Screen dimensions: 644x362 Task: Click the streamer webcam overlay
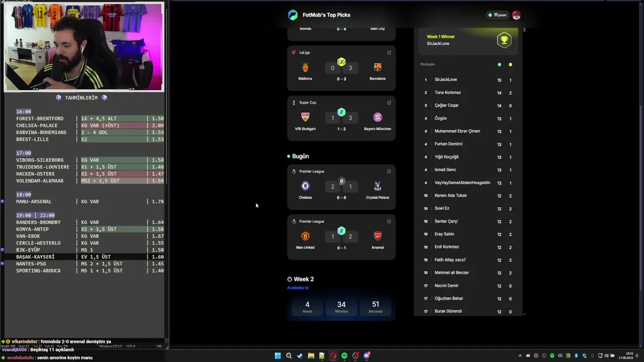84,47
